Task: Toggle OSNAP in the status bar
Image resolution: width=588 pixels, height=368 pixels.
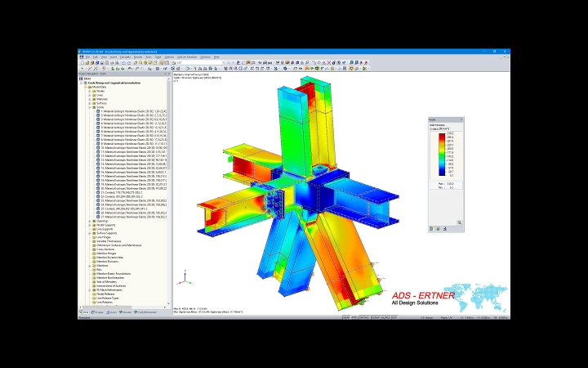Action: pos(376,317)
